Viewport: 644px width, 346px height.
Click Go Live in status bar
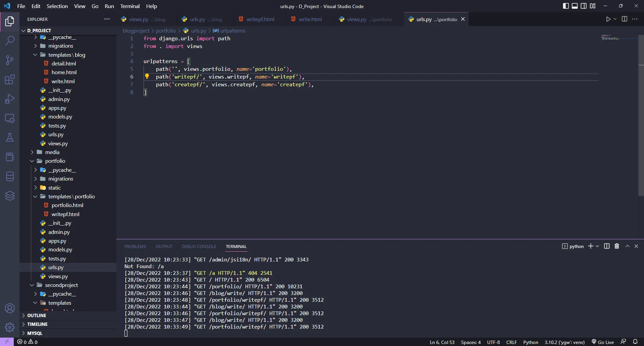[603, 342]
